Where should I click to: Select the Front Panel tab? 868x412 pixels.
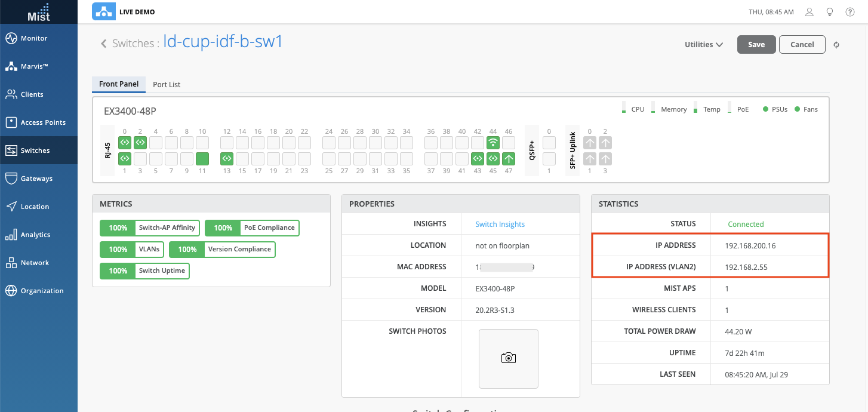pyautogui.click(x=119, y=84)
